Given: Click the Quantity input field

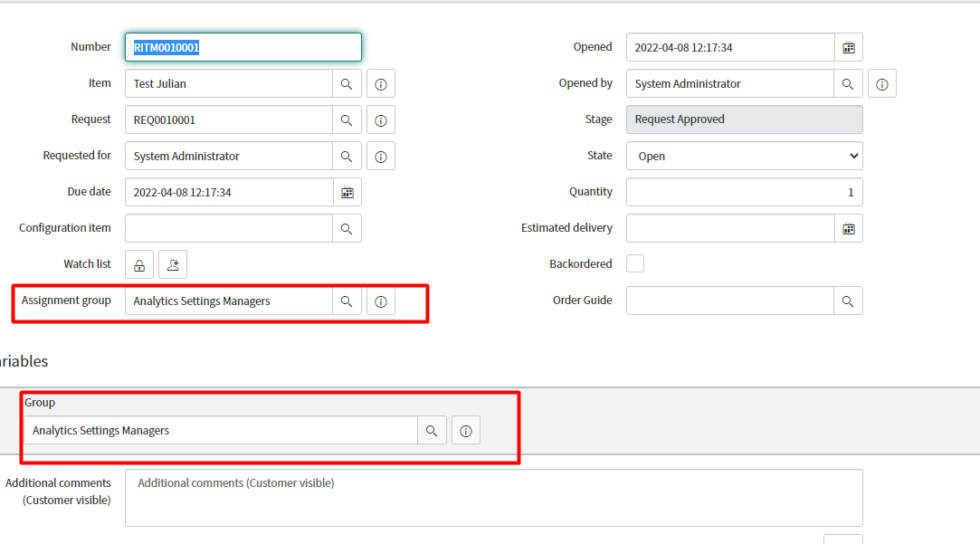Looking at the screenshot, I should 745,193.
